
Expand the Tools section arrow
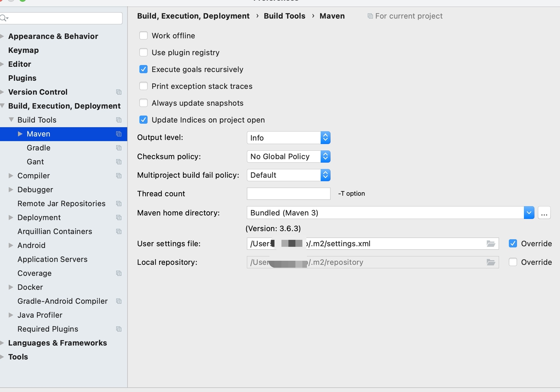click(2, 357)
